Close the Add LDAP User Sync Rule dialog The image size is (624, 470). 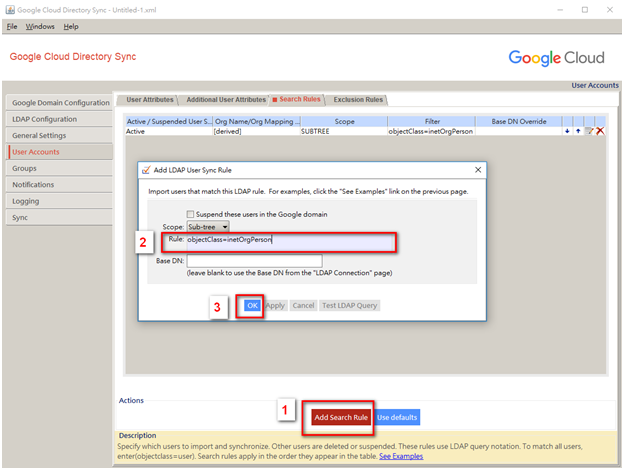(x=477, y=170)
